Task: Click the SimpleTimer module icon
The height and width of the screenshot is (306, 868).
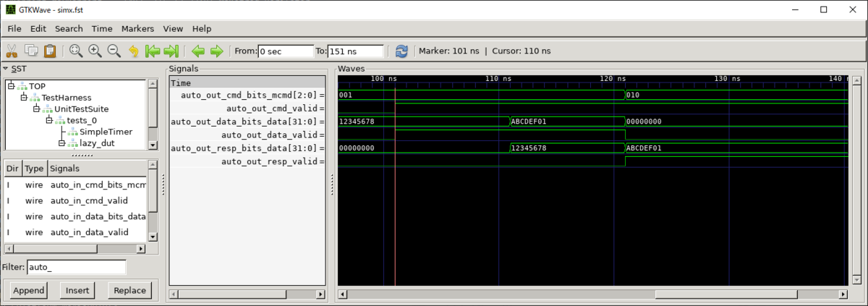Action: coord(73,132)
